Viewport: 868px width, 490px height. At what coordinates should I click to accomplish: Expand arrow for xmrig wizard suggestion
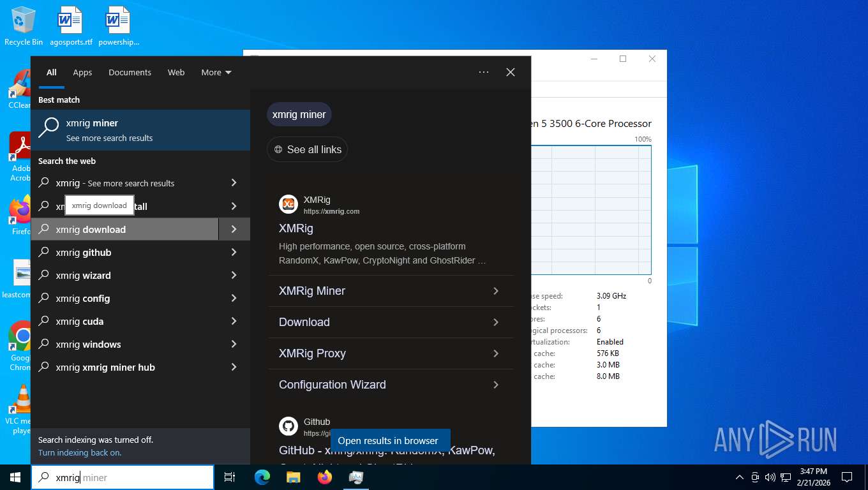[234, 275]
